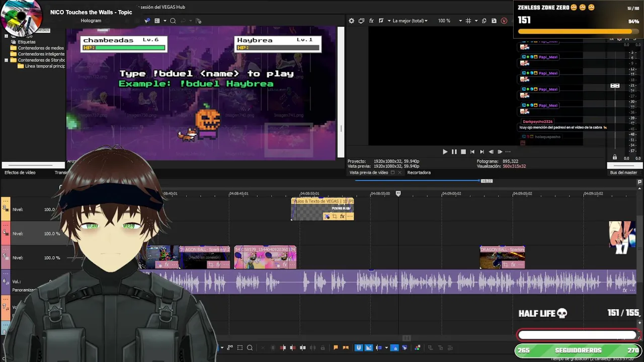Click track 5 'Nivel' level value 100.0 %
This screenshot has width=644, height=362.
[52, 257]
